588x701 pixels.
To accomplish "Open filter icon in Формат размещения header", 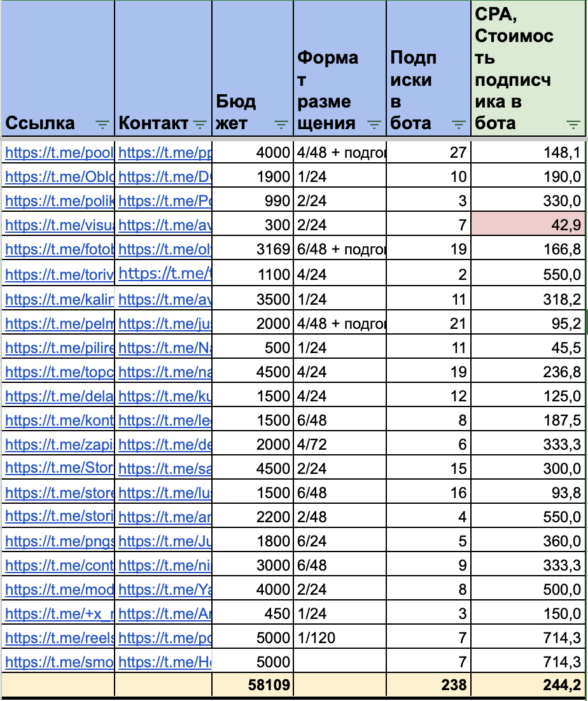I will 374,124.
